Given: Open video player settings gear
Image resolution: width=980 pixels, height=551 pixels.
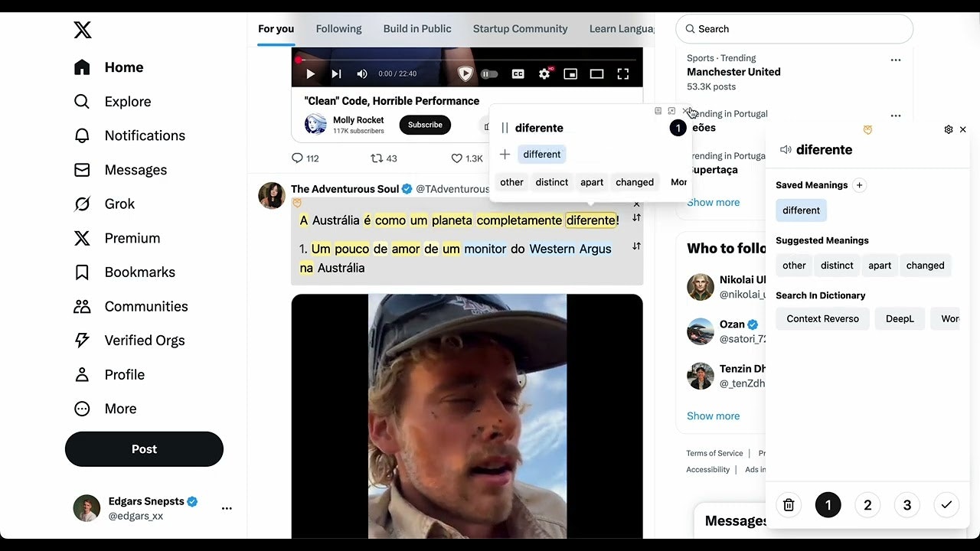Looking at the screenshot, I should (544, 74).
